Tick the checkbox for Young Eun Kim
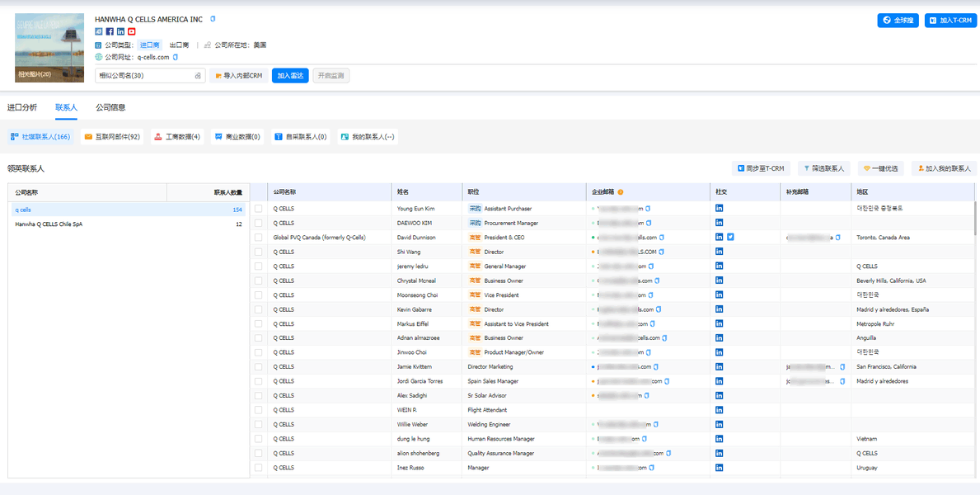Image resolution: width=980 pixels, height=495 pixels. click(x=259, y=209)
